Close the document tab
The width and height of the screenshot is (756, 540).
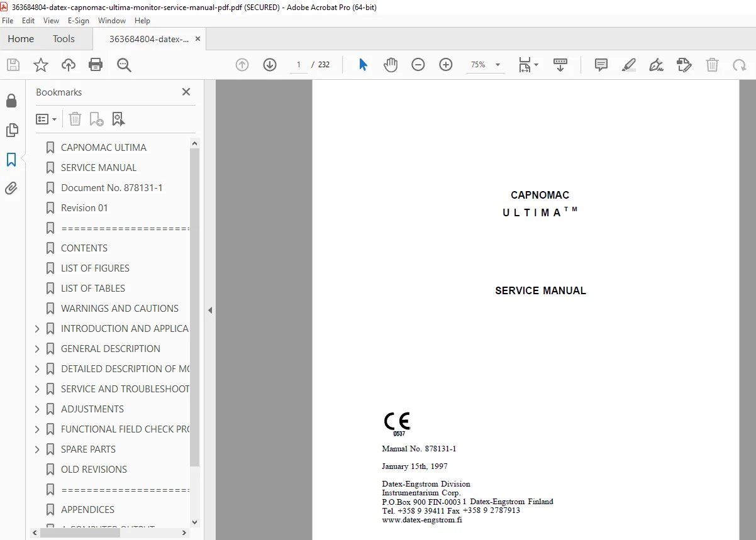197,39
